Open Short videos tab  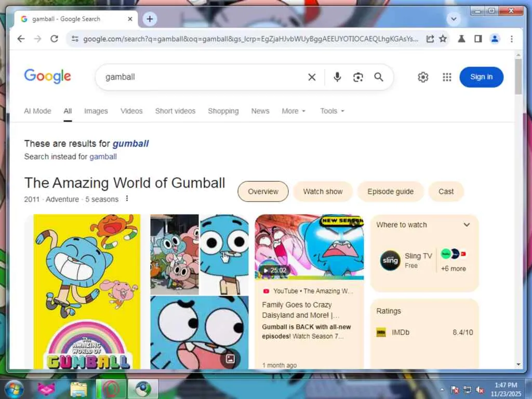point(175,111)
